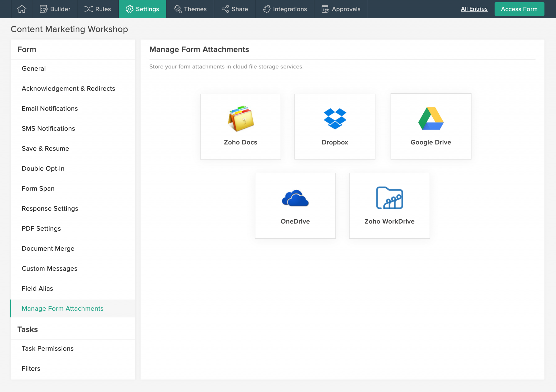Switch to the Themes tab label
The image size is (556, 392).
click(x=195, y=9)
